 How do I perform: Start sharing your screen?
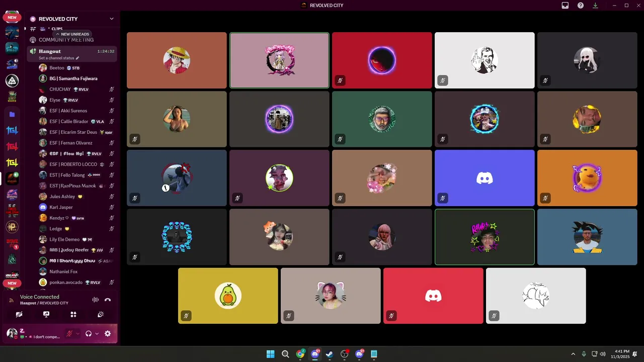coord(46,314)
